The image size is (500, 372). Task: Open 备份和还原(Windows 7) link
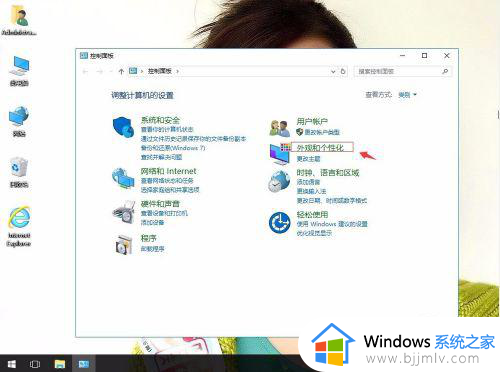173,148
